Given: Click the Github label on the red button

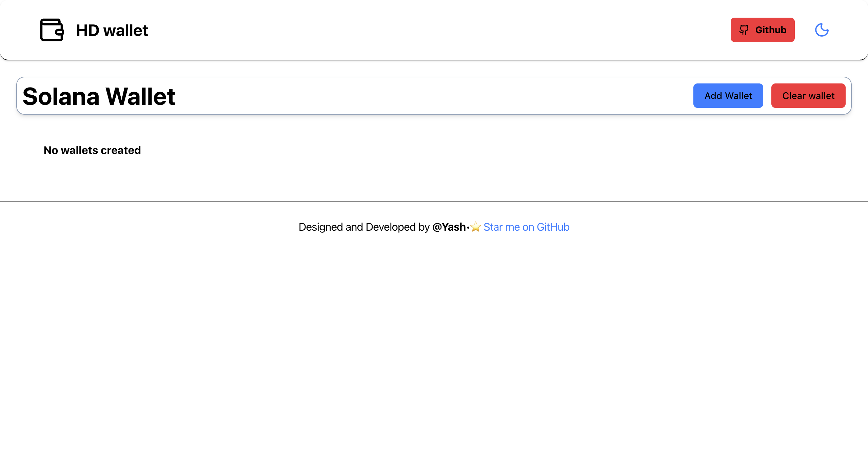Looking at the screenshot, I should click(x=771, y=30).
